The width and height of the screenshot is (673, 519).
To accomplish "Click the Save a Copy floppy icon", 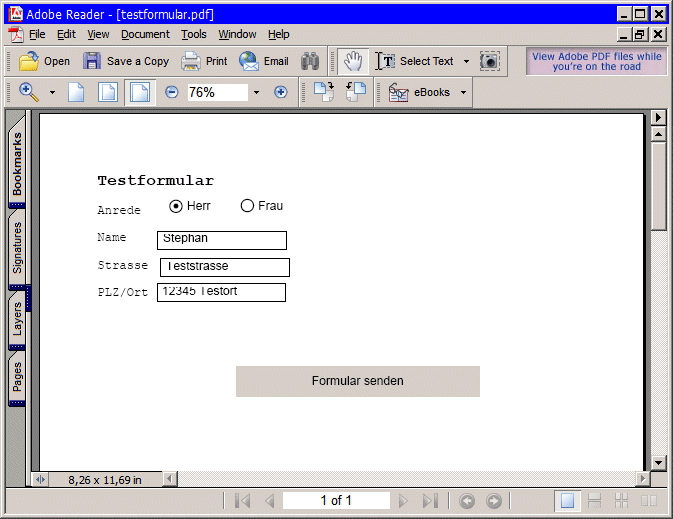I will 92,61.
